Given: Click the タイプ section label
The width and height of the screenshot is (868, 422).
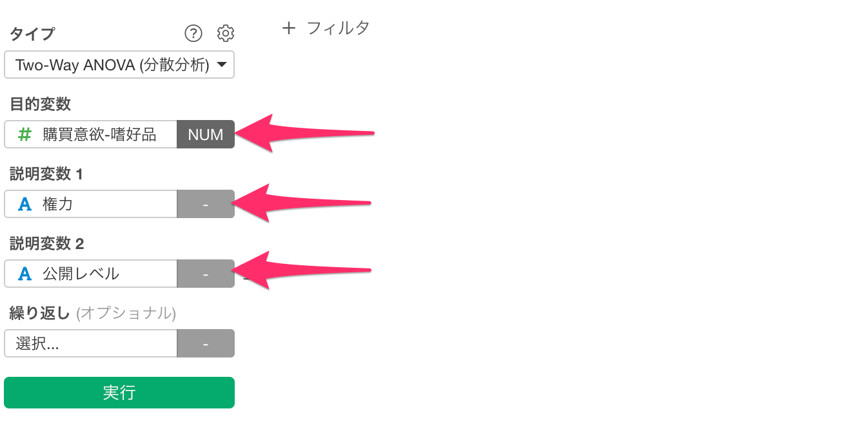Looking at the screenshot, I should click(x=32, y=33).
